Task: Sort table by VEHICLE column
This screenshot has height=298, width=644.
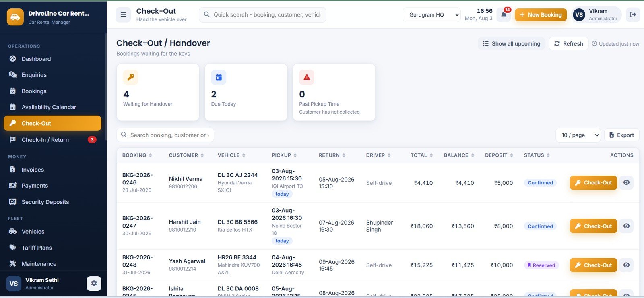Action: click(231, 155)
